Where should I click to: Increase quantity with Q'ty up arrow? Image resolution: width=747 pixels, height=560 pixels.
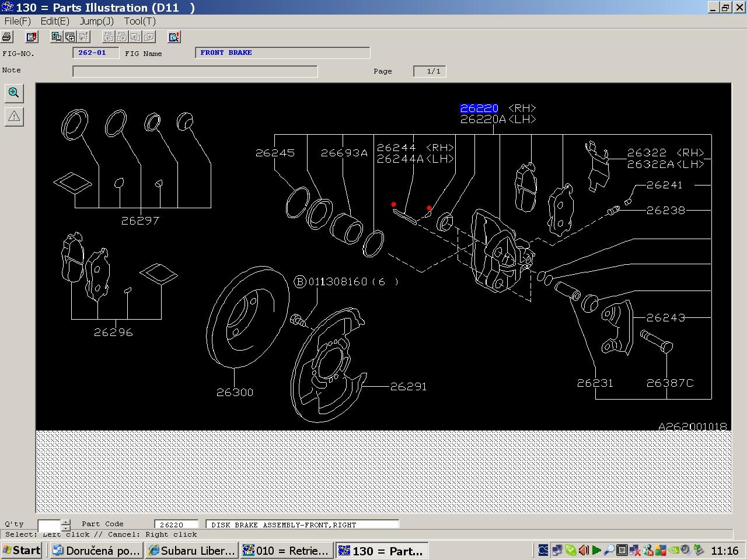pyautogui.click(x=66, y=523)
